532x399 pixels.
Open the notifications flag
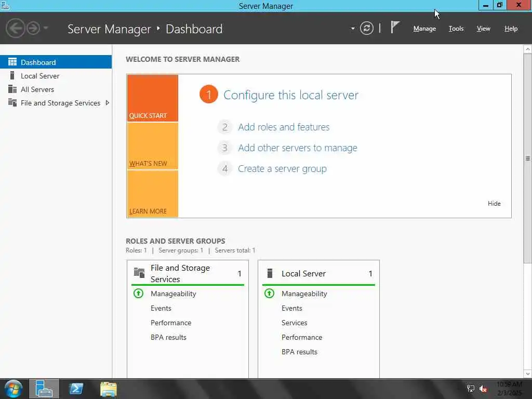click(395, 28)
